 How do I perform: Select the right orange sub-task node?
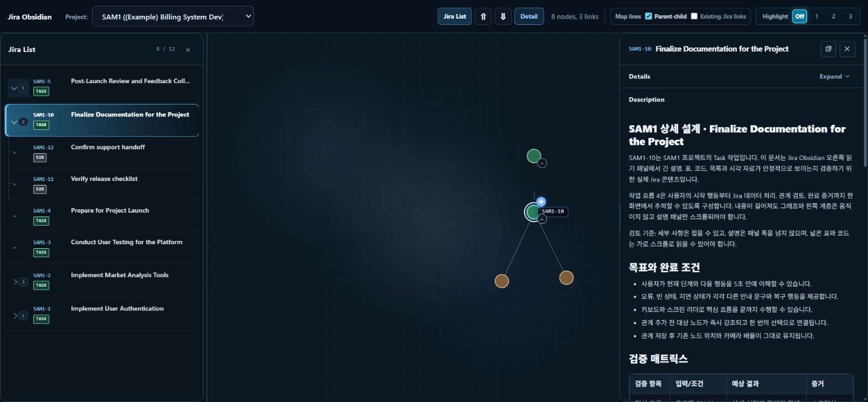tap(566, 278)
